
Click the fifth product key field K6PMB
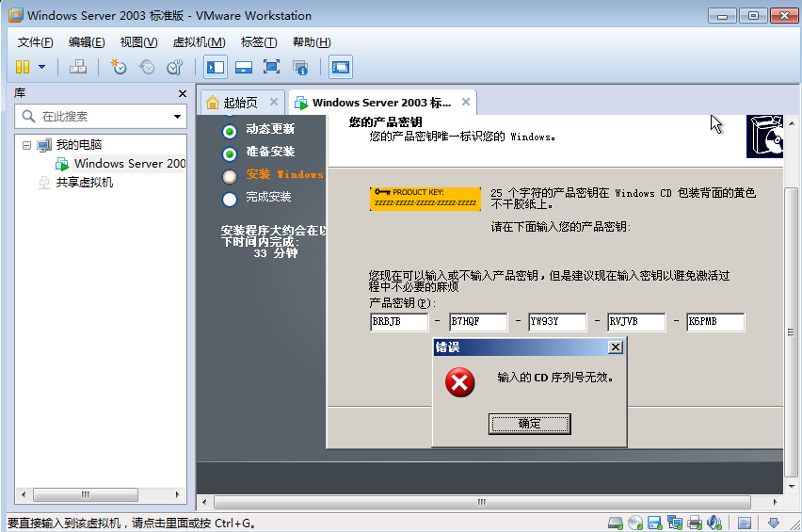[715, 322]
